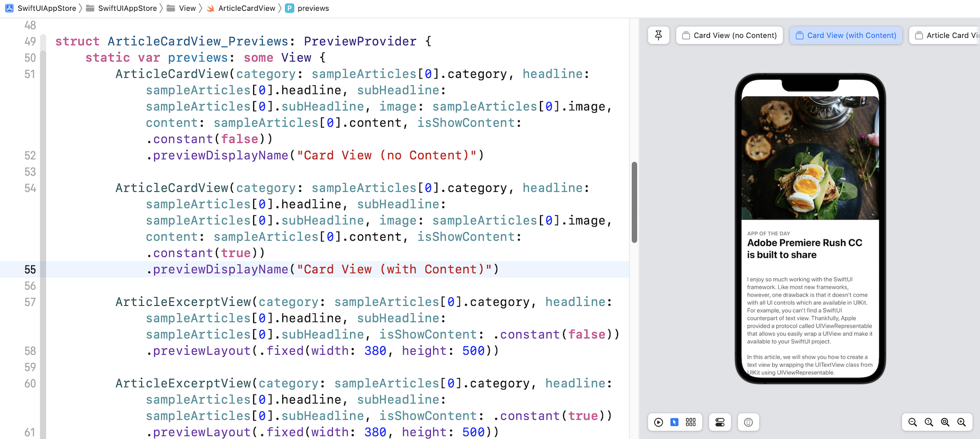Screen dimensions: 980x439
Task: Show preview variants grid icon
Action: [691, 422]
